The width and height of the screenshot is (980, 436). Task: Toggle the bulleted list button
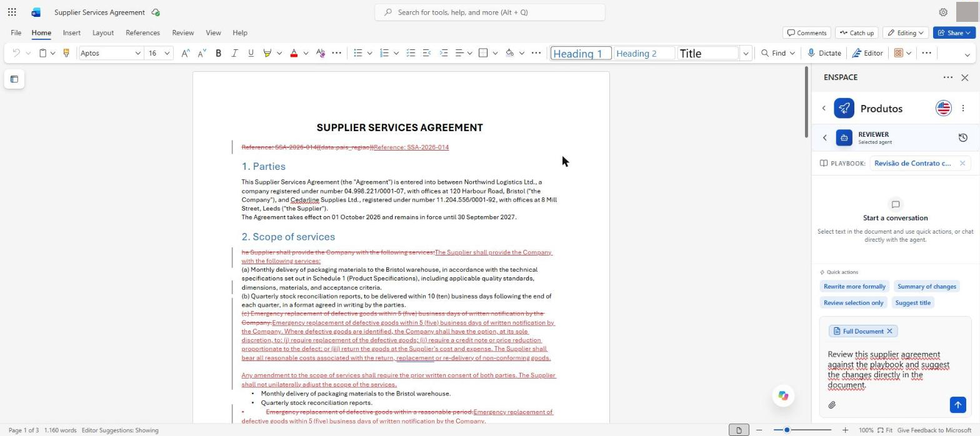(x=357, y=53)
